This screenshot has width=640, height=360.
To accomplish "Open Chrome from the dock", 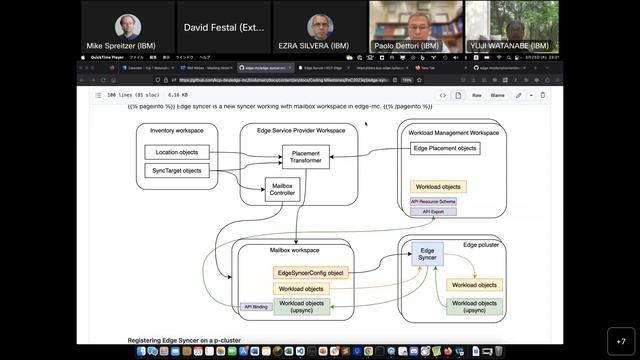I will point(368,351).
